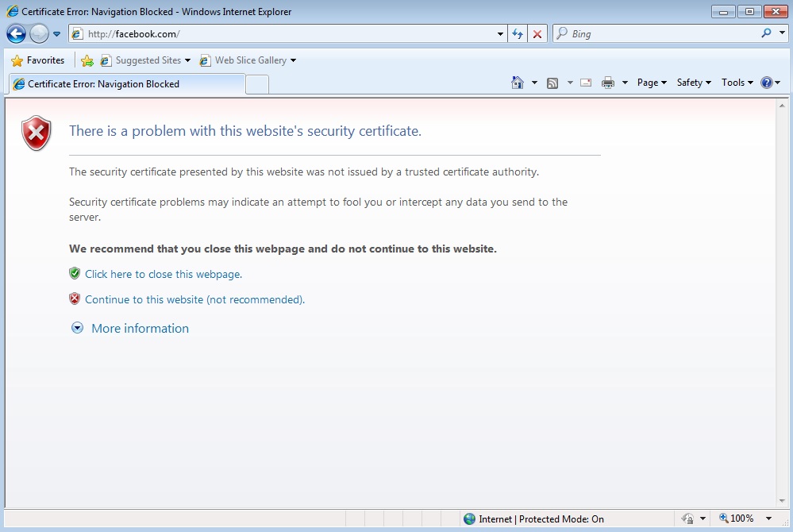This screenshot has height=532, width=793.
Task: Expand More information section
Action: [77, 328]
